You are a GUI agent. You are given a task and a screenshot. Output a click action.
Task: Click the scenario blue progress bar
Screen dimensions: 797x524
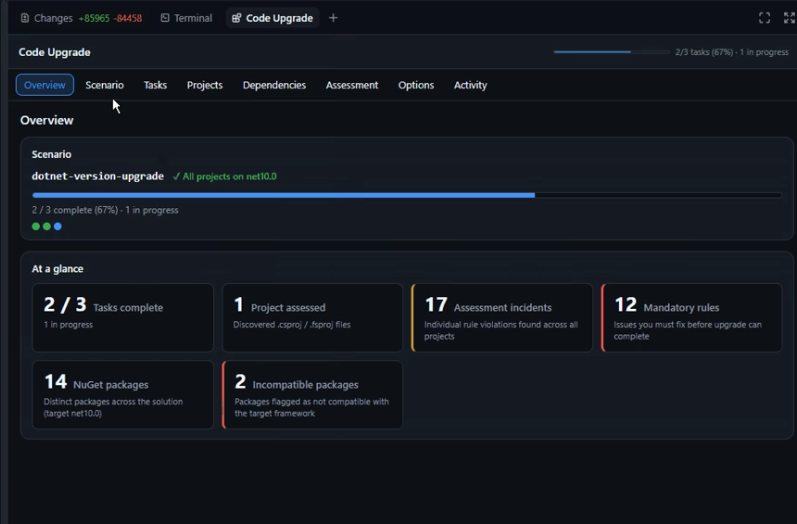coord(407,195)
